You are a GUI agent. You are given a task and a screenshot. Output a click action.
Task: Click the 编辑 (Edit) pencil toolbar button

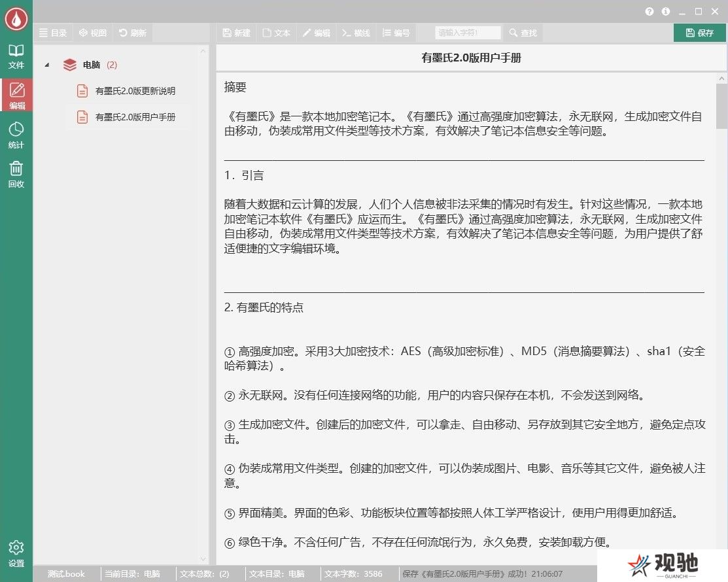coord(317,33)
